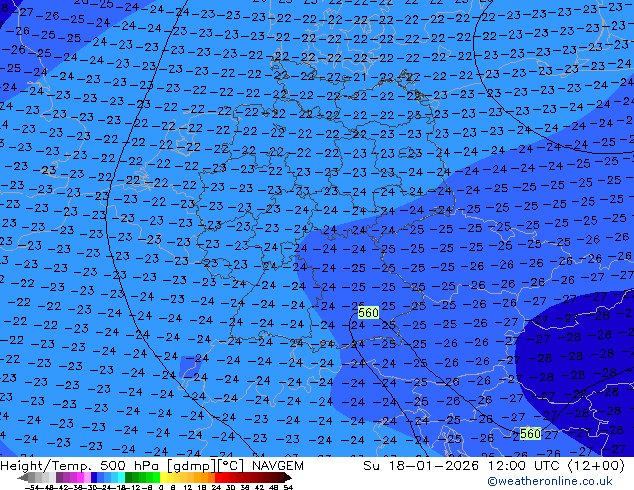Click the -21 temperature value on the map
The image size is (634, 490).
(x=355, y=77)
